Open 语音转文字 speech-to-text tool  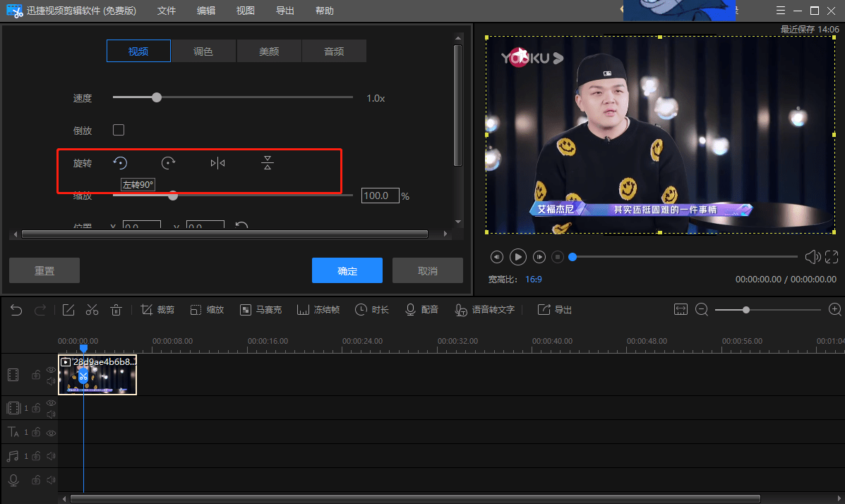[485, 310]
